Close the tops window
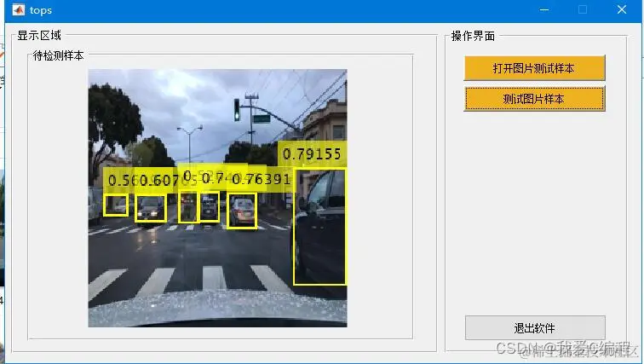The height and width of the screenshot is (364, 644). click(x=621, y=10)
